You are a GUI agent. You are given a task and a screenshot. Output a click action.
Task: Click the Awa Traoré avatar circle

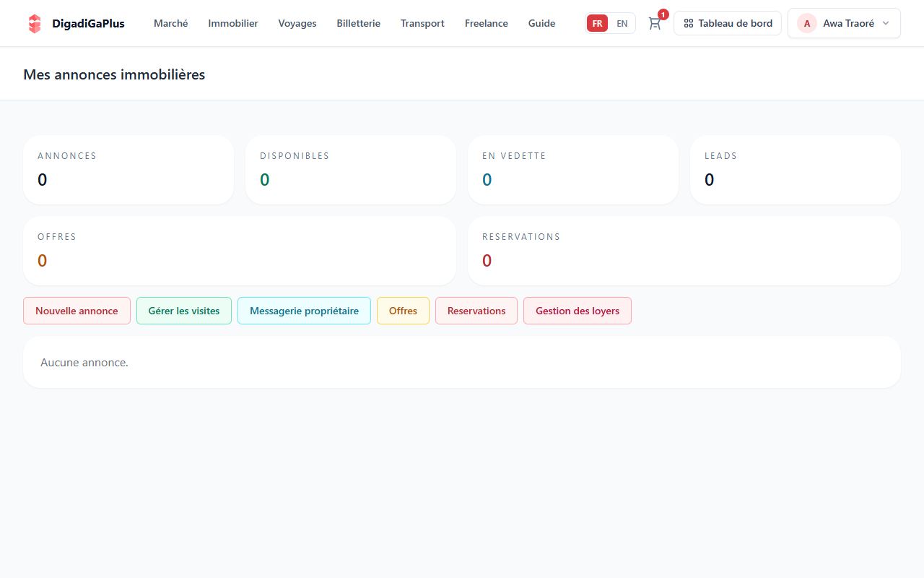tap(807, 23)
